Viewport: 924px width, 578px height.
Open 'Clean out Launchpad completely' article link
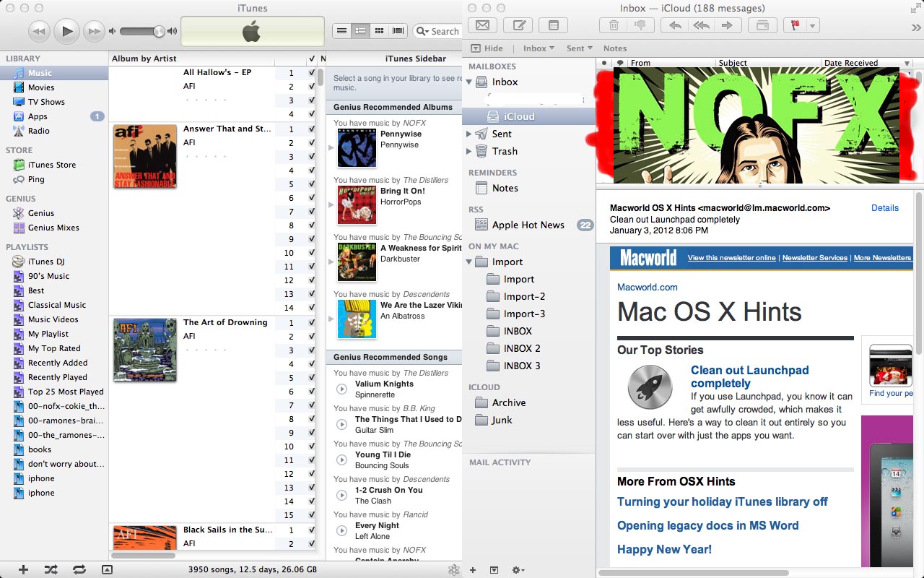coord(749,376)
